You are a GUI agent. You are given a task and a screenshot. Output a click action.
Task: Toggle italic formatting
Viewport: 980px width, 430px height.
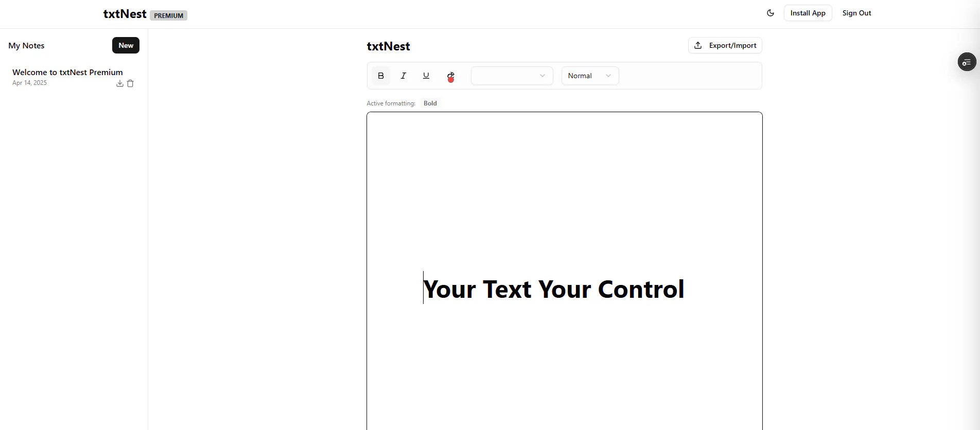(x=404, y=76)
